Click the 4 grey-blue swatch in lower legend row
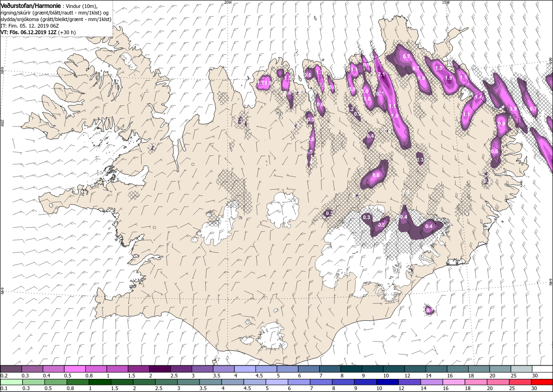 232,382
